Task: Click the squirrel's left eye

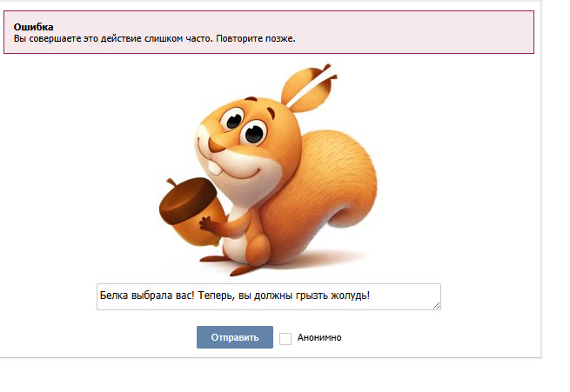Action: pyautogui.click(x=234, y=119)
